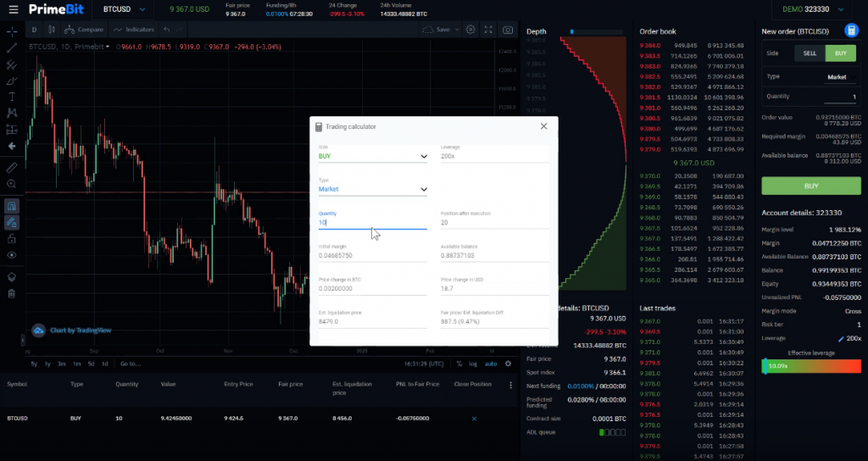The width and height of the screenshot is (868, 461).
Task: Open the BTCUSD instrument dropdown
Action: 124,9
